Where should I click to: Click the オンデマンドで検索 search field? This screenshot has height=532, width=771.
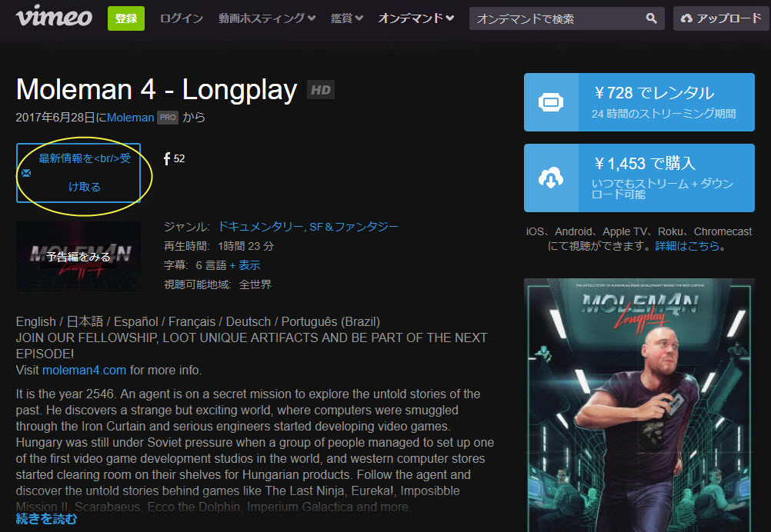tap(558, 18)
